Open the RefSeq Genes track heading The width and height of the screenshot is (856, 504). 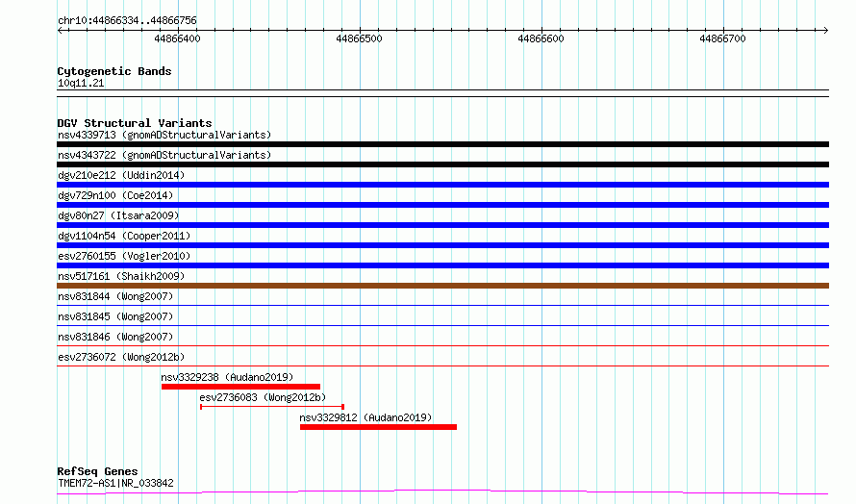pos(98,472)
